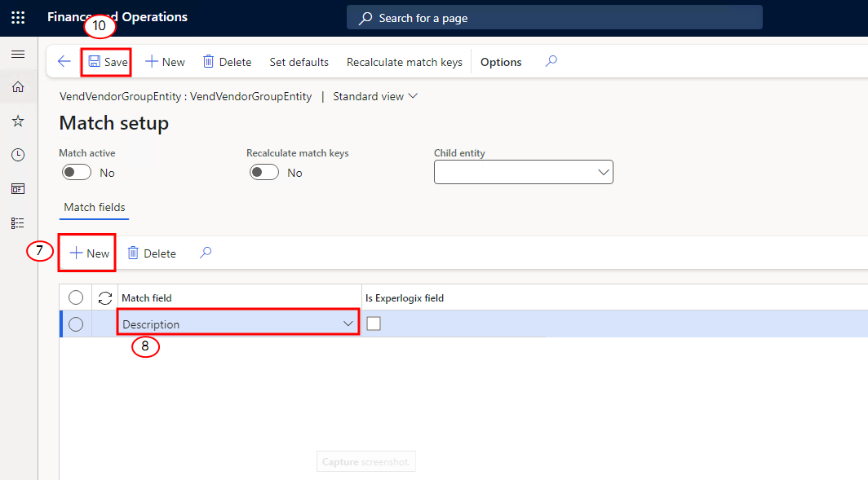Click the back arrow icon
This screenshot has width=868, height=480.
click(x=64, y=61)
